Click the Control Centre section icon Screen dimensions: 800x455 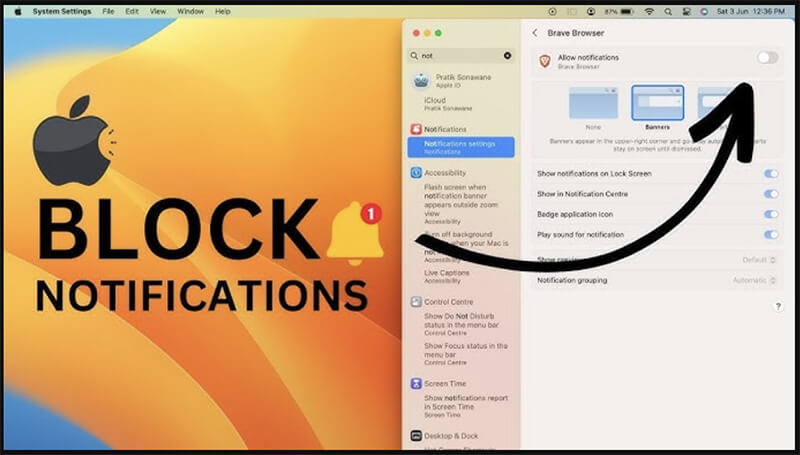[416, 302]
